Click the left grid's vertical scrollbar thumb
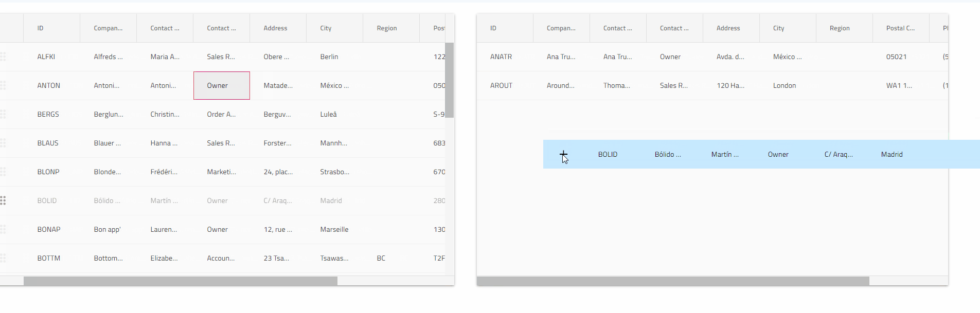Viewport: 980px width, 313px height. (x=449, y=80)
